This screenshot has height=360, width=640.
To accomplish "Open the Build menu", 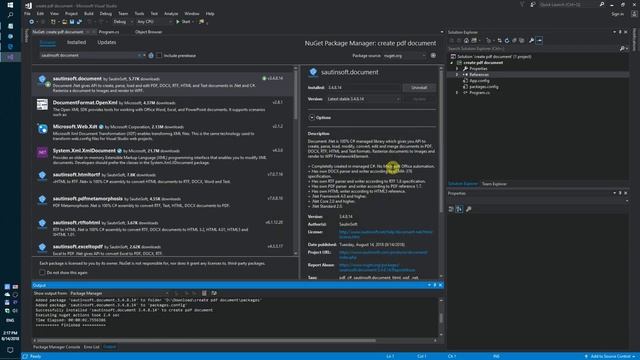I will [x=89, y=13].
